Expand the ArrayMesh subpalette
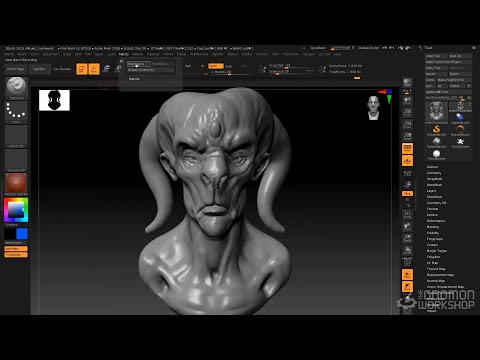The height and width of the screenshot is (360, 480). tap(435, 179)
